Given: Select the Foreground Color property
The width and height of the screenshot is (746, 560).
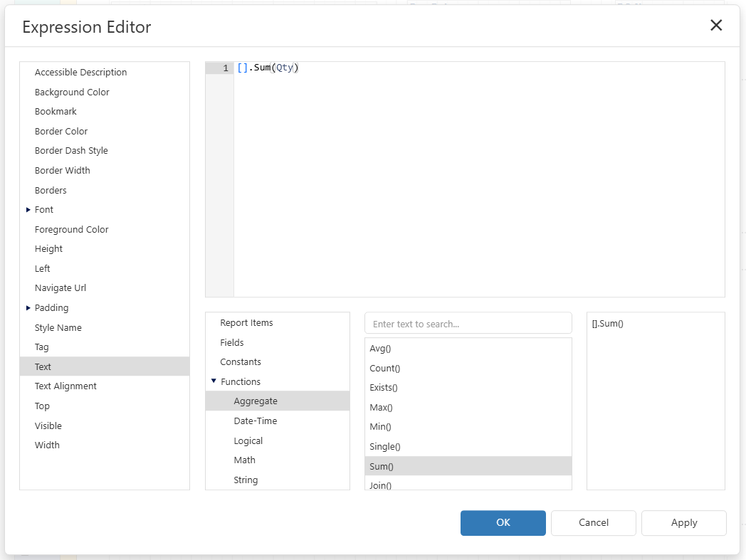Looking at the screenshot, I should (x=71, y=230).
